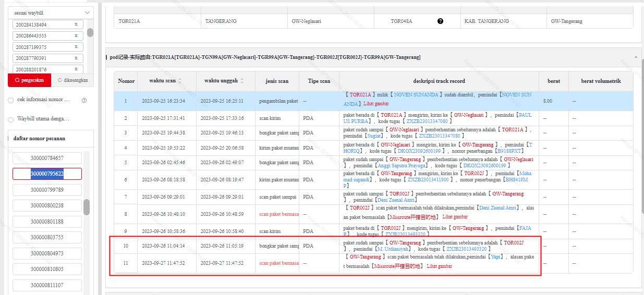The height and width of the screenshot is (295, 644).
Task: Remove waybill 200287199375 with its x icon
Action: click(x=76, y=47)
